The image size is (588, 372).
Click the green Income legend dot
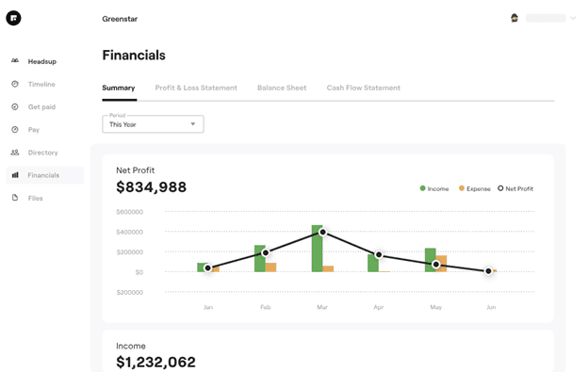coord(422,188)
